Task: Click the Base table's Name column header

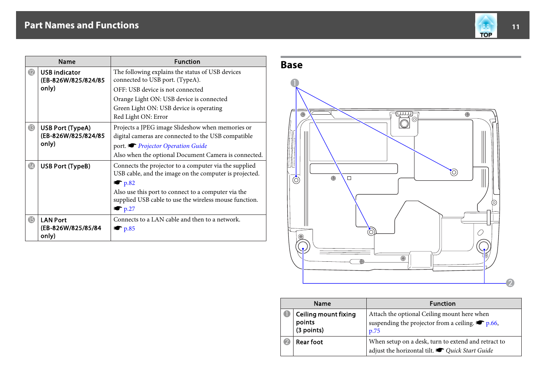Action: click(323, 304)
